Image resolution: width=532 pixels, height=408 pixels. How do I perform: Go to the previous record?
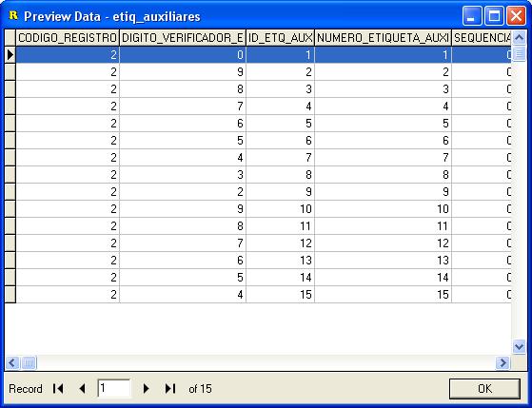[x=82, y=388]
